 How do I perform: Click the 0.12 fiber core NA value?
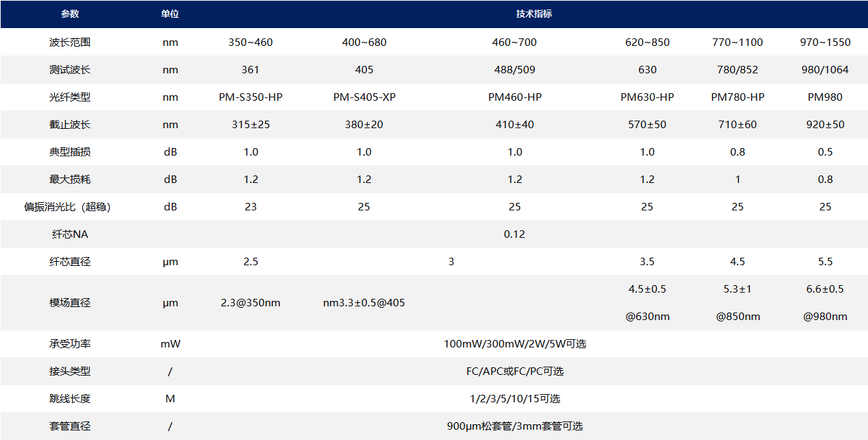click(514, 234)
